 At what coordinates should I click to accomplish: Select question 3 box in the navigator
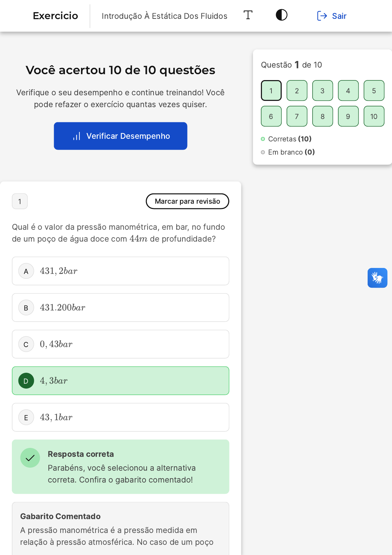tap(322, 91)
